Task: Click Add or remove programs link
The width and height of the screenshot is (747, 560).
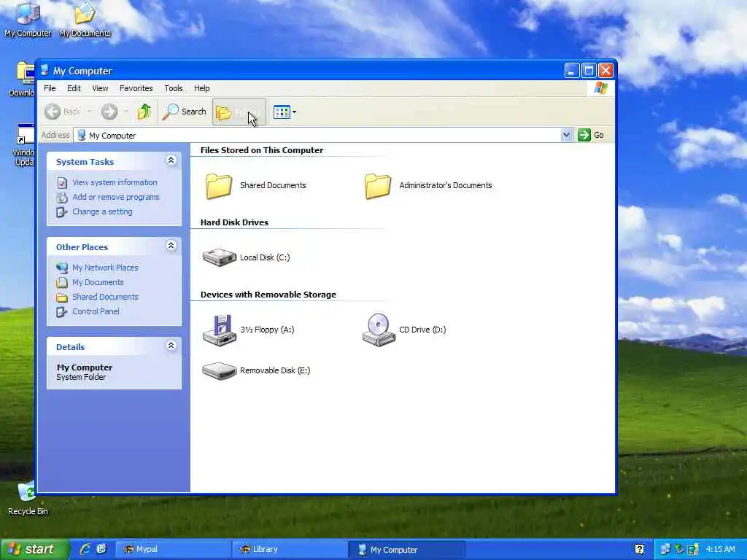Action: [116, 197]
